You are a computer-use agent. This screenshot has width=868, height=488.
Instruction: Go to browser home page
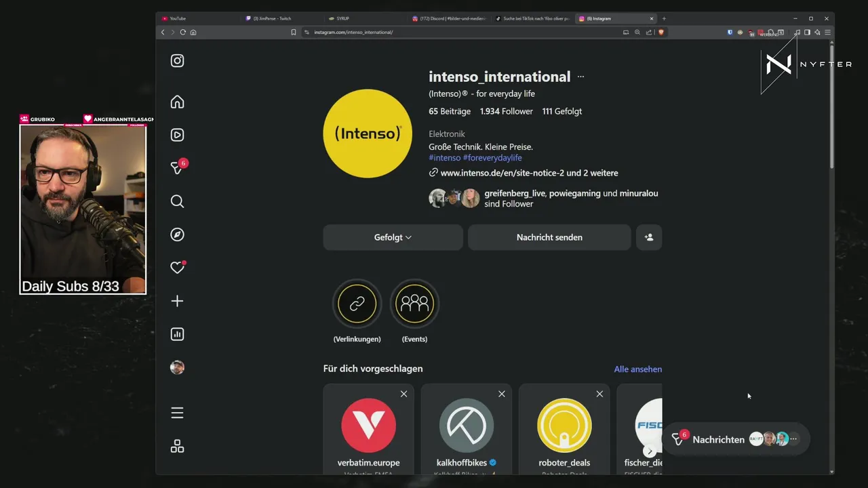point(193,32)
